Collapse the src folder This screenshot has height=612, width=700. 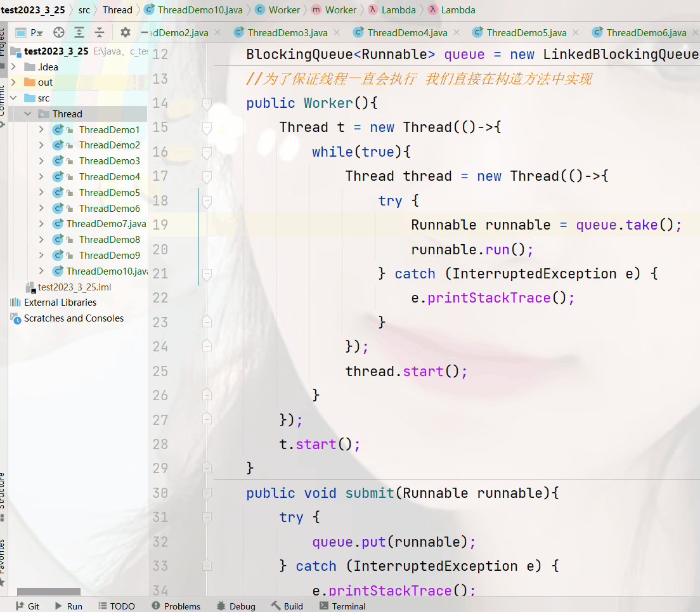tap(13, 98)
